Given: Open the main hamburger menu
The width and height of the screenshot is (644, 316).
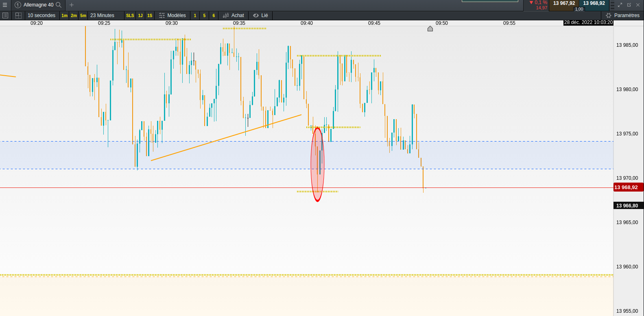Looking at the screenshot, I should click(5, 5).
